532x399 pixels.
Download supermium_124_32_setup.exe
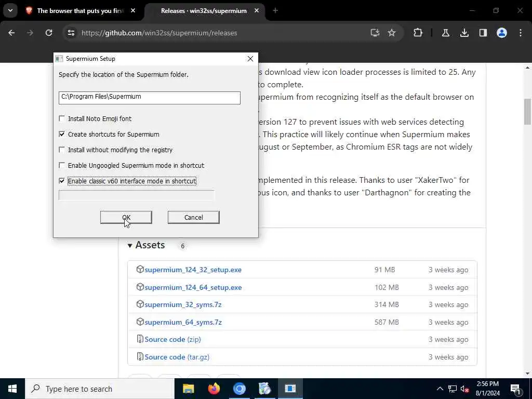193,270
